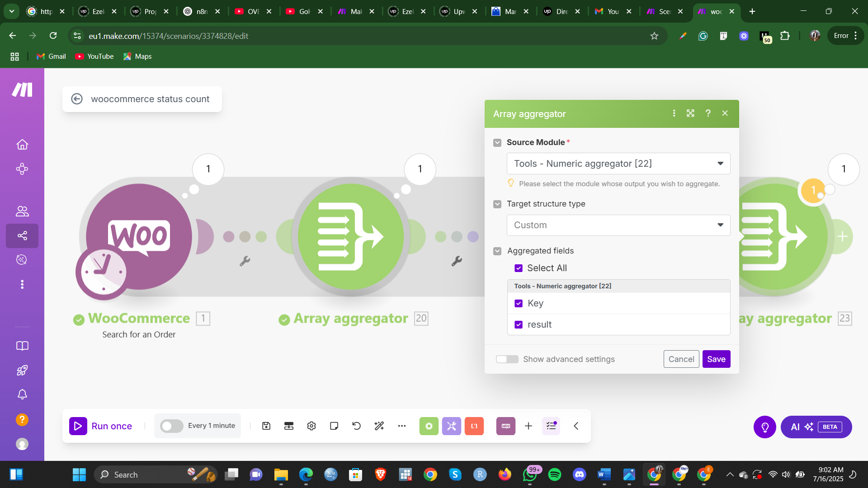The image size is (868, 488).
Task: Open the notes icon in toolbar
Action: 334,426
